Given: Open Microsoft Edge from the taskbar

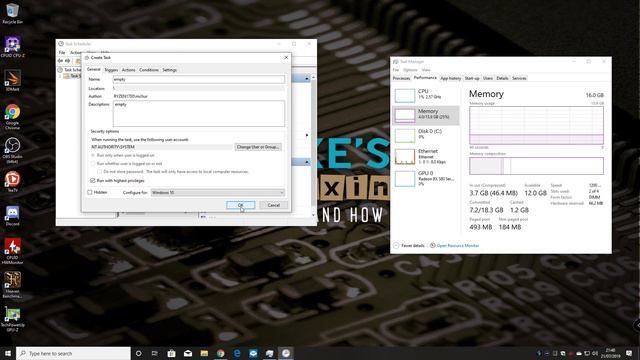Looking at the screenshot, I should tap(237, 353).
